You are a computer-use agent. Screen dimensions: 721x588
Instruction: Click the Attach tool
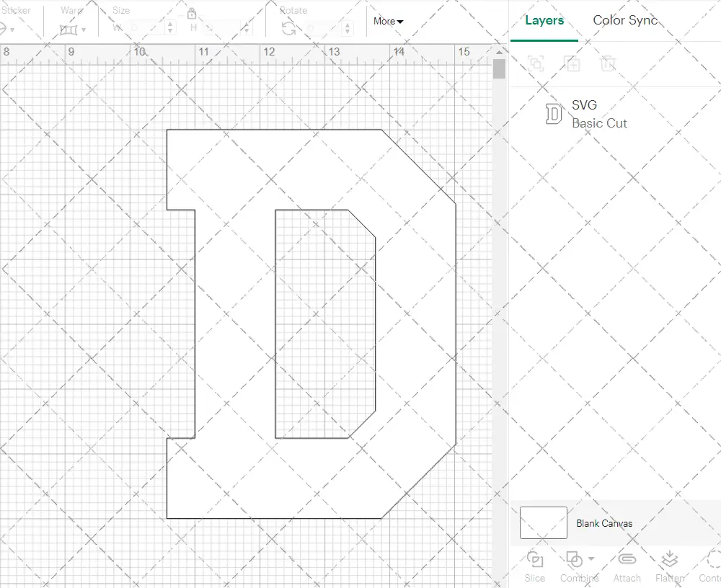(x=627, y=567)
